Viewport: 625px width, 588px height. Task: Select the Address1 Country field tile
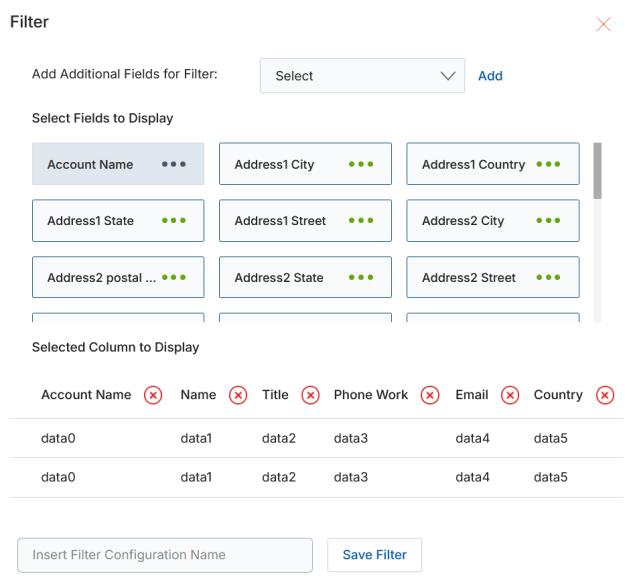(493, 164)
